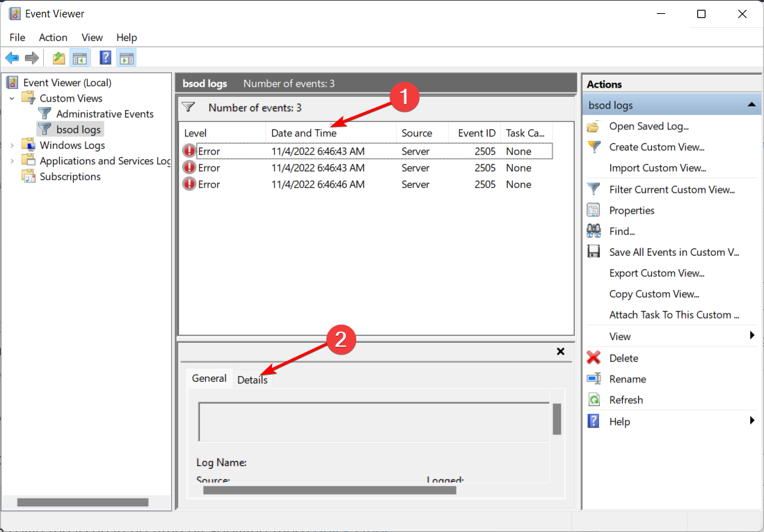Image resolution: width=764 pixels, height=532 pixels.
Task: Click the Subscriptions folder icon
Action: [29, 177]
